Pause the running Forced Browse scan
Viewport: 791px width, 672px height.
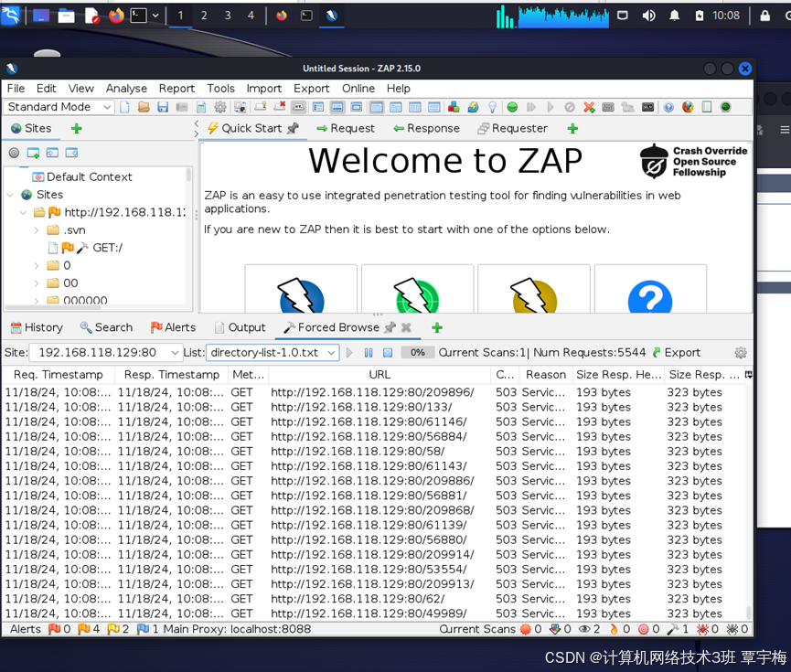(369, 350)
